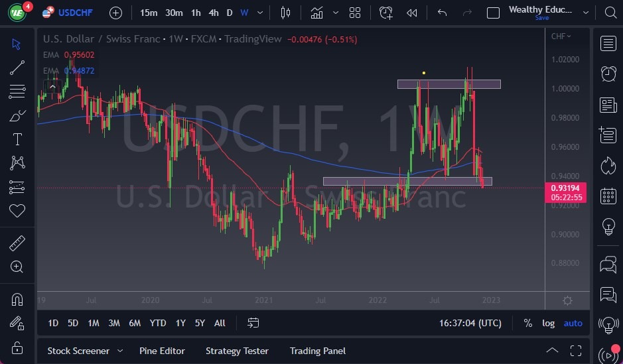Expand the indicator favorites dropdown arrow
Viewport: 623px width, 364px height.
tap(336, 13)
